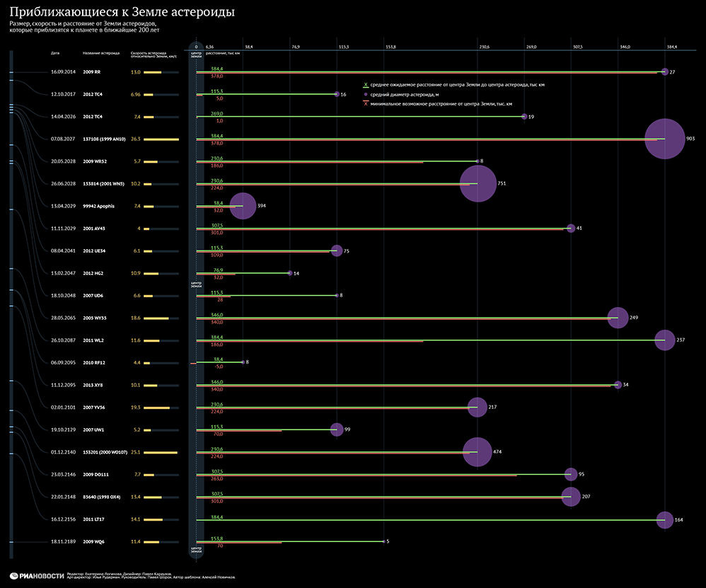
Task: Select the 249 m bubble for 2005 WY55
Action: coord(618,318)
